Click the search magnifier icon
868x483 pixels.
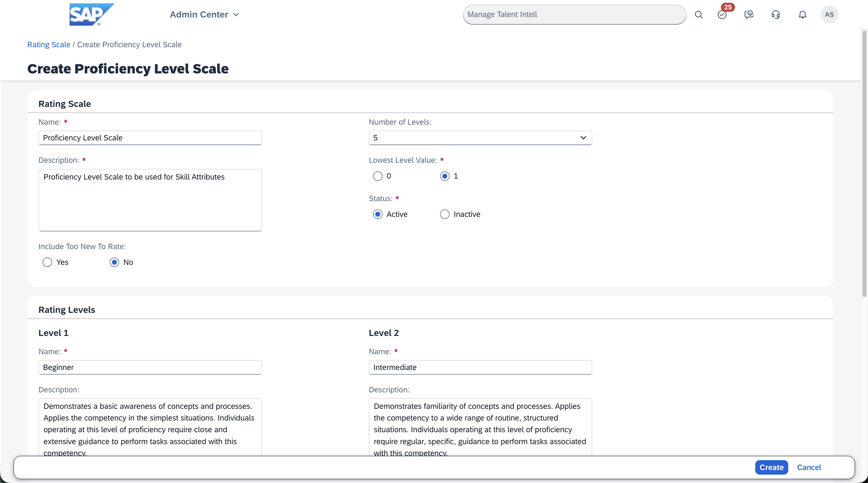pyautogui.click(x=699, y=14)
